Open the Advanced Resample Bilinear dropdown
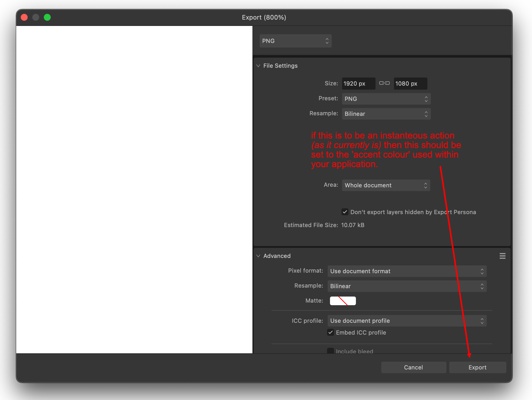 (x=407, y=286)
